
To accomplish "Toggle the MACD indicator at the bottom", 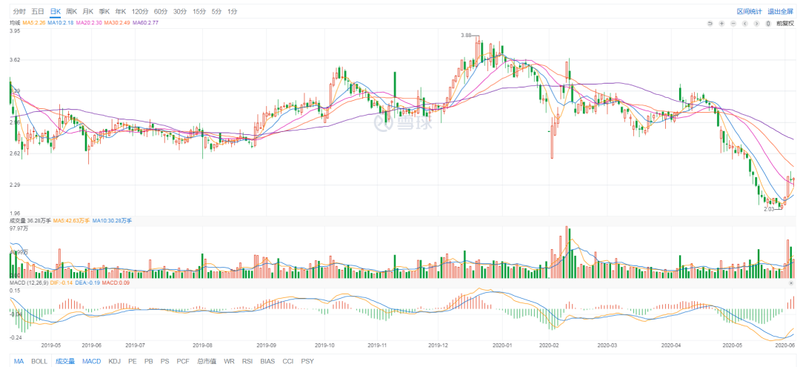I will (x=92, y=361).
